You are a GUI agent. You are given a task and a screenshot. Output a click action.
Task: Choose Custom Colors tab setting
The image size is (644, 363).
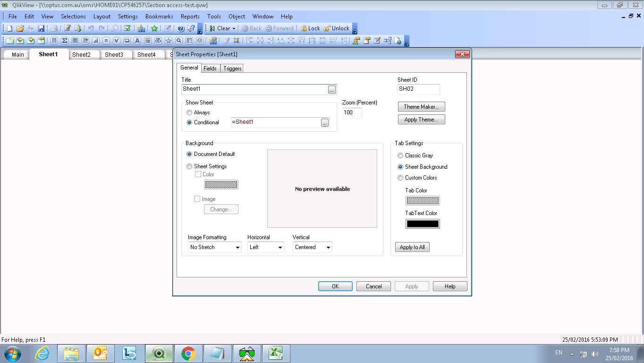click(400, 178)
